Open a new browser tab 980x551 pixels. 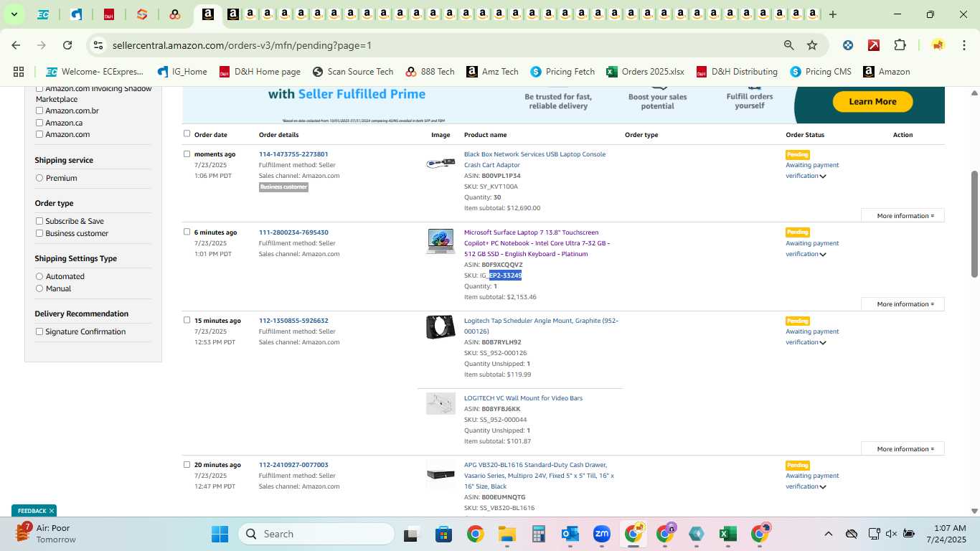(x=833, y=14)
